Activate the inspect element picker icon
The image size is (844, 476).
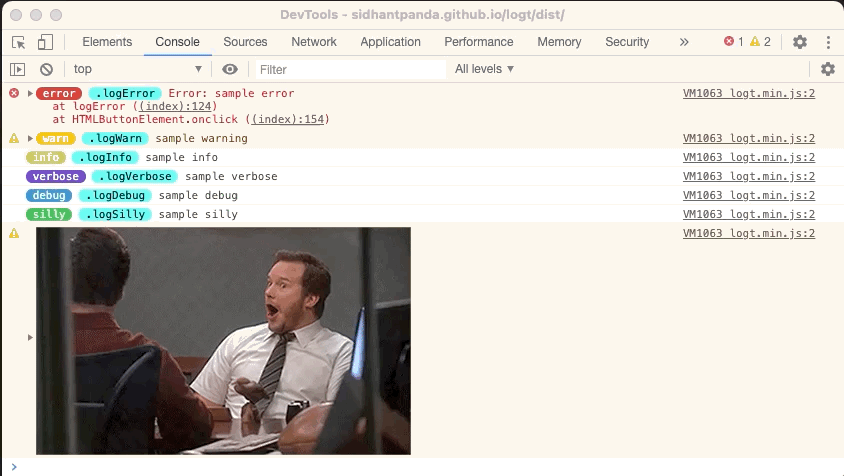18,42
